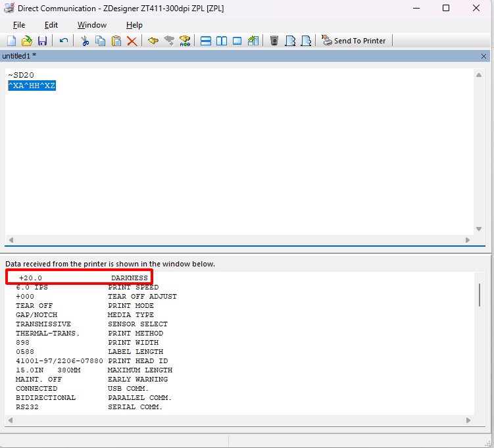Screen dimensions: 494x448
Task: Close the untitled1 document tab
Action: tap(484, 56)
